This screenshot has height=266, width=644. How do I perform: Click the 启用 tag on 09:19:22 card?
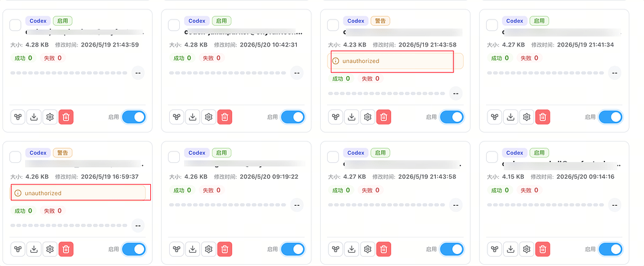pos(221,153)
